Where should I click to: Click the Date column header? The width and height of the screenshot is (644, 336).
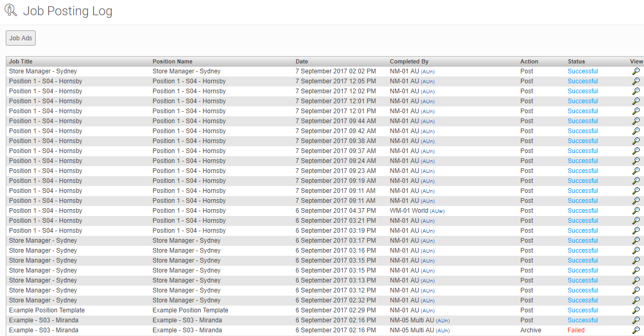pyautogui.click(x=302, y=61)
